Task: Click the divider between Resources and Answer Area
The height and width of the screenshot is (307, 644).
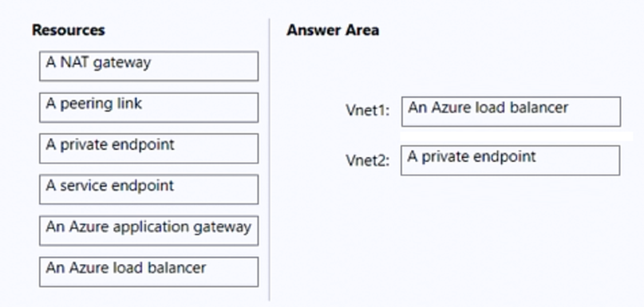Action: tap(270, 159)
